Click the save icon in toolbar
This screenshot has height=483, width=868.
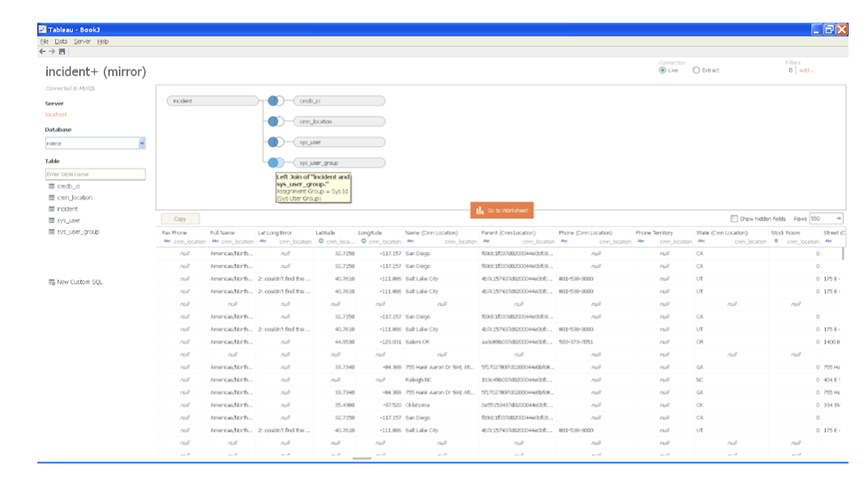[62, 51]
